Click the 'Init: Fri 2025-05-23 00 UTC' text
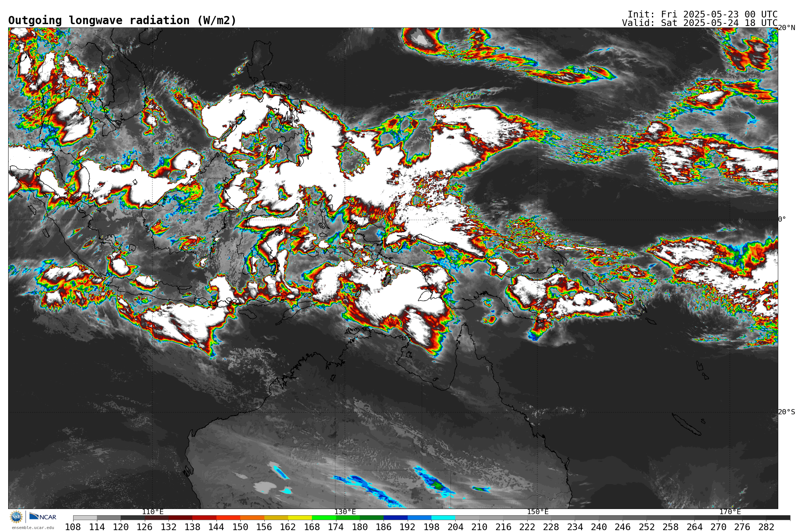Viewport: 802px width, 532px height. (x=702, y=14)
